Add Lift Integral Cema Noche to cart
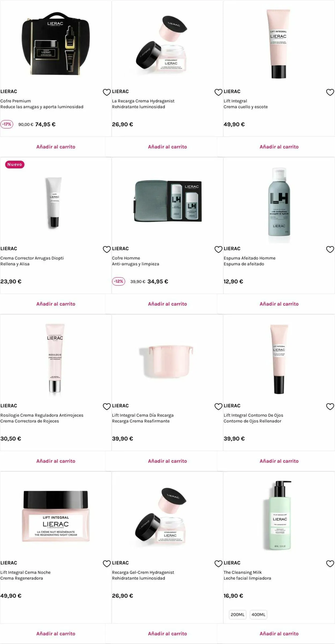 56,634
